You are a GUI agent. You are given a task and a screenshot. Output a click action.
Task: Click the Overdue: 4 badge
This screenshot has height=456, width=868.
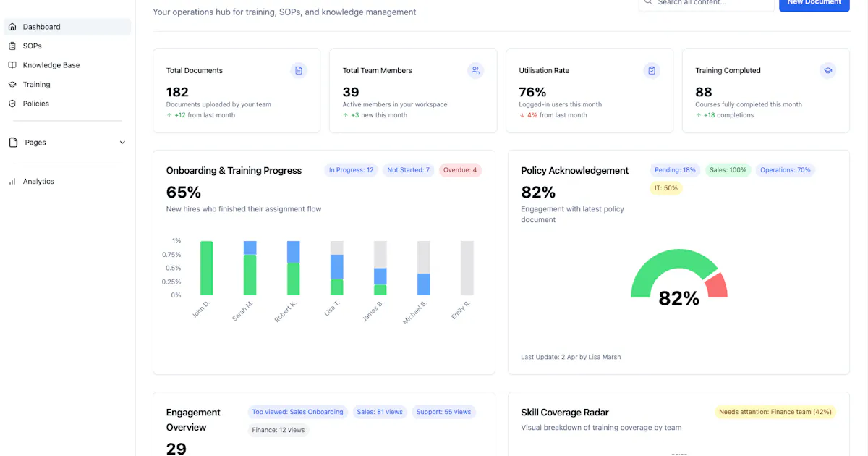point(460,170)
